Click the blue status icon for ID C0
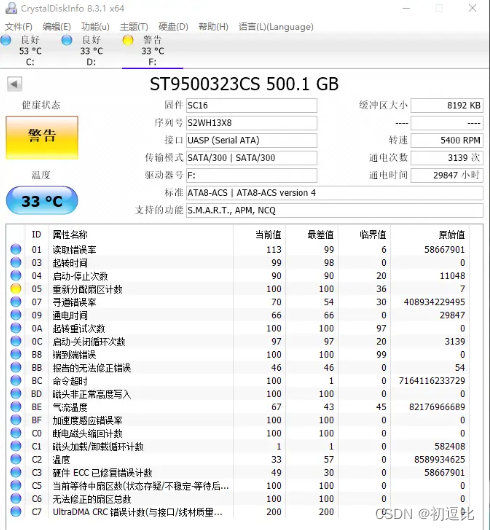490x530 pixels. (x=16, y=433)
